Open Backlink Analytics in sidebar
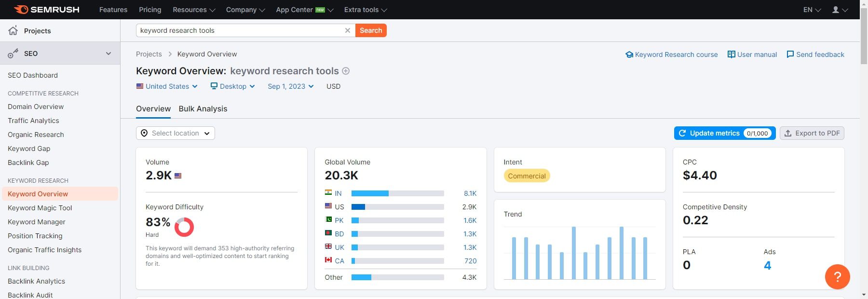 (36, 281)
